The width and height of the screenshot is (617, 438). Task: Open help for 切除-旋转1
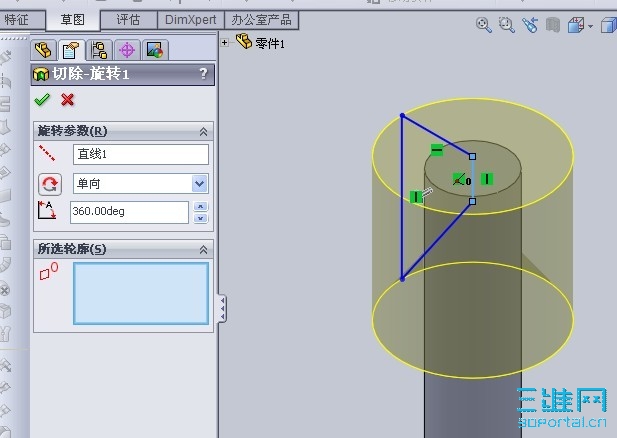tap(203, 74)
